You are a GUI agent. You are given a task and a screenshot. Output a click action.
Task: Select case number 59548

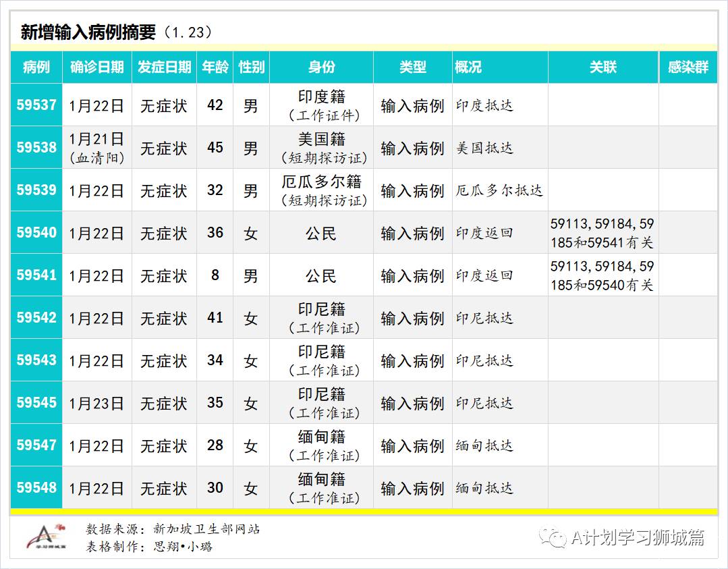[36, 487]
